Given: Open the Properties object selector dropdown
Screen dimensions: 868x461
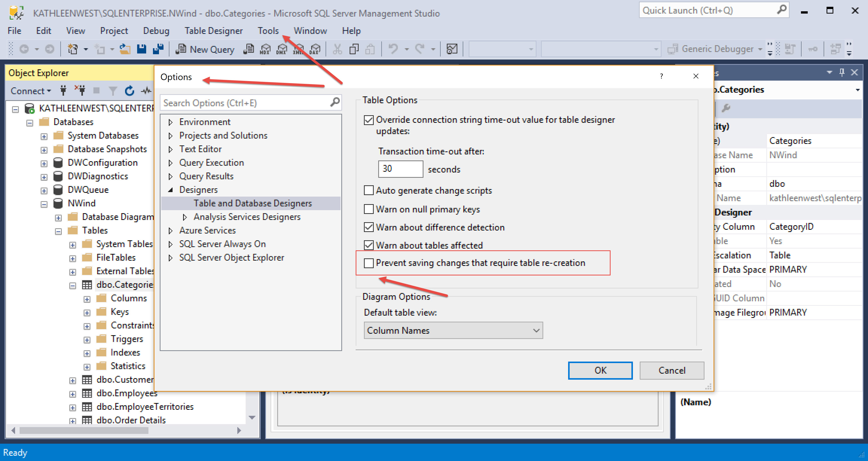Looking at the screenshot, I should pos(857,90).
